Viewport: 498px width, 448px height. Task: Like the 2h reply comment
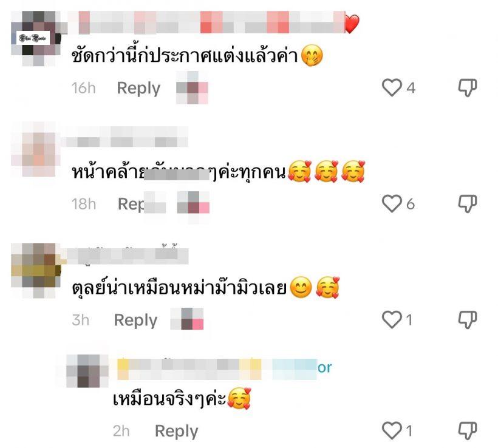coord(392,430)
